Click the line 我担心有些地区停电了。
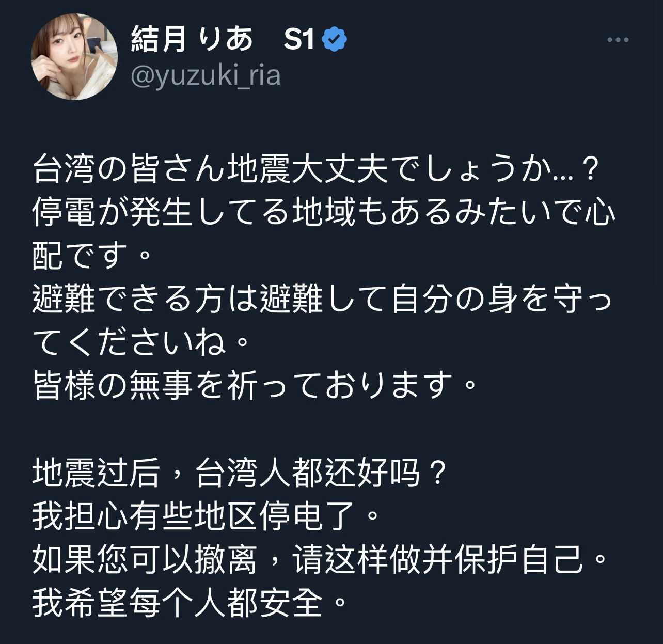 [x=207, y=515]
